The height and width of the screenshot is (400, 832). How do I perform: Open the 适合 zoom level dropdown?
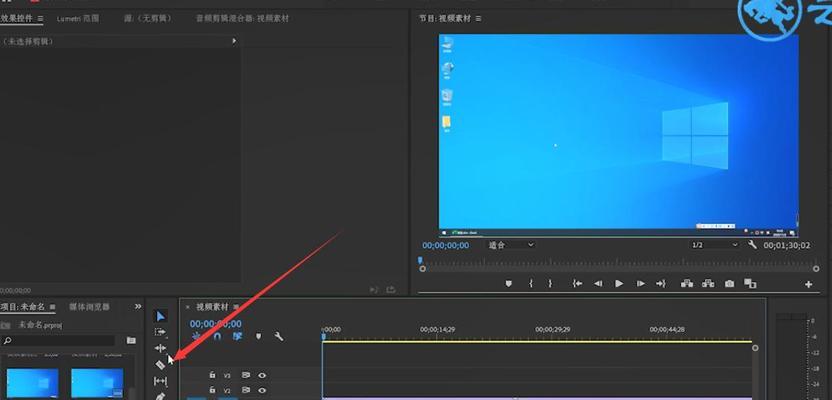click(x=511, y=245)
